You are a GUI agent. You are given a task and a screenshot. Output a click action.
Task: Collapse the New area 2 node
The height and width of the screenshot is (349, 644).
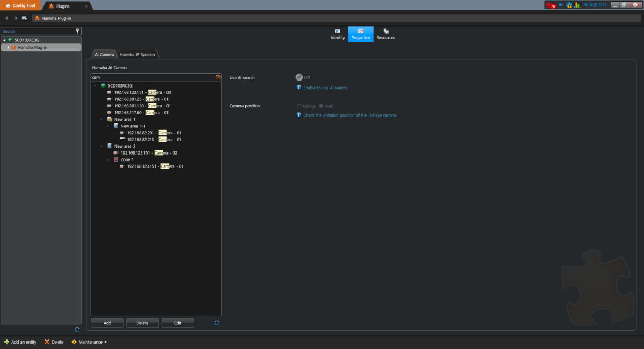click(x=101, y=146)
